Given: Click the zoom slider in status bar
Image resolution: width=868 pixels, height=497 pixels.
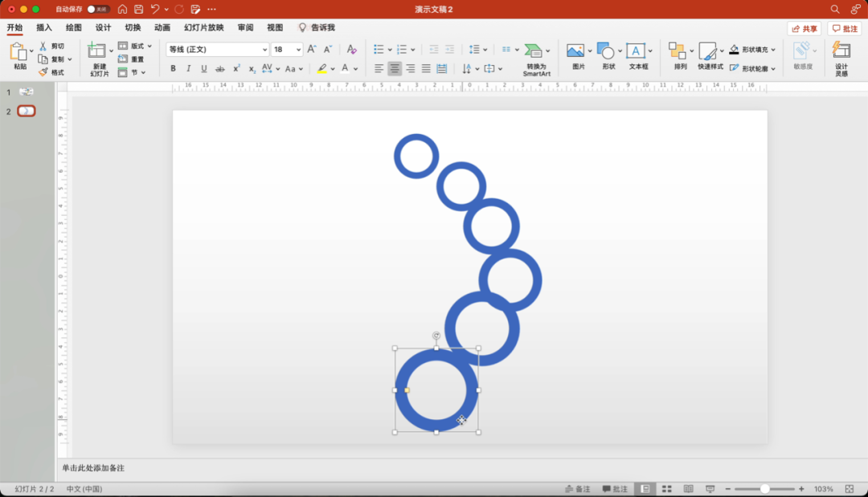Looking at the screenshot, I should (x=764, y=489).
